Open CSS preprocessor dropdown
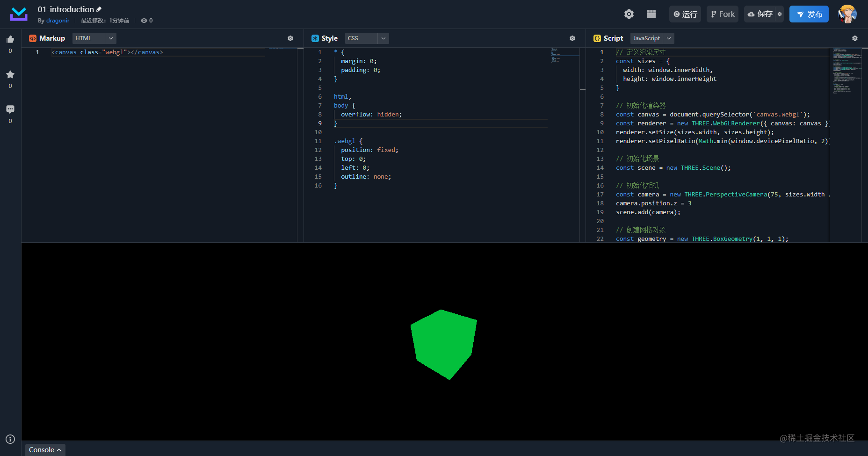 click(367, 38)
